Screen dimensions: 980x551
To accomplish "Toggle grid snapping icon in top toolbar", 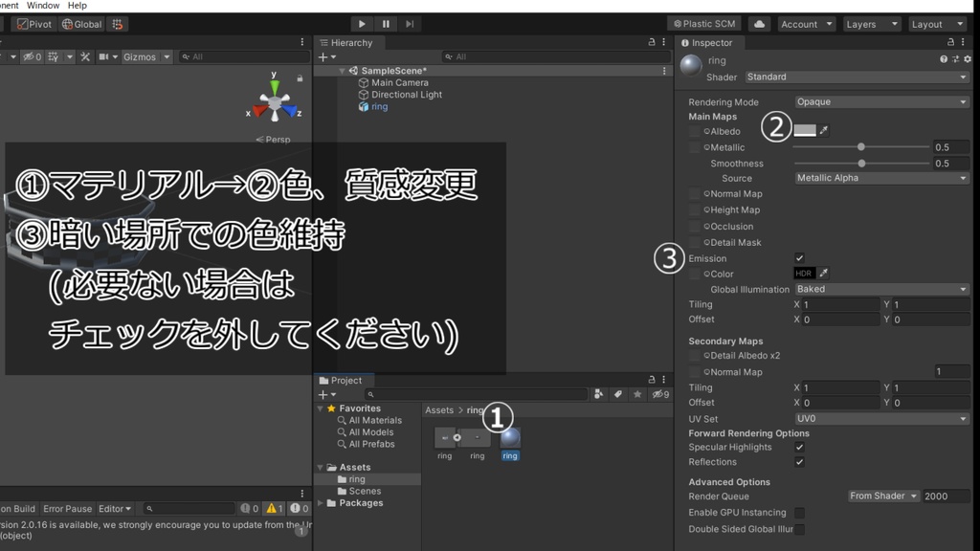I will pos(118,24).
